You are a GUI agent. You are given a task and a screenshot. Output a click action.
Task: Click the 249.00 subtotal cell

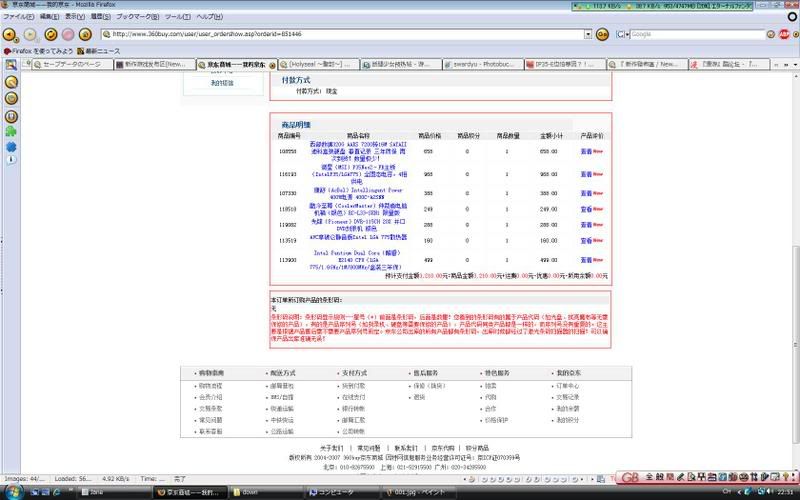click(548, 209)
